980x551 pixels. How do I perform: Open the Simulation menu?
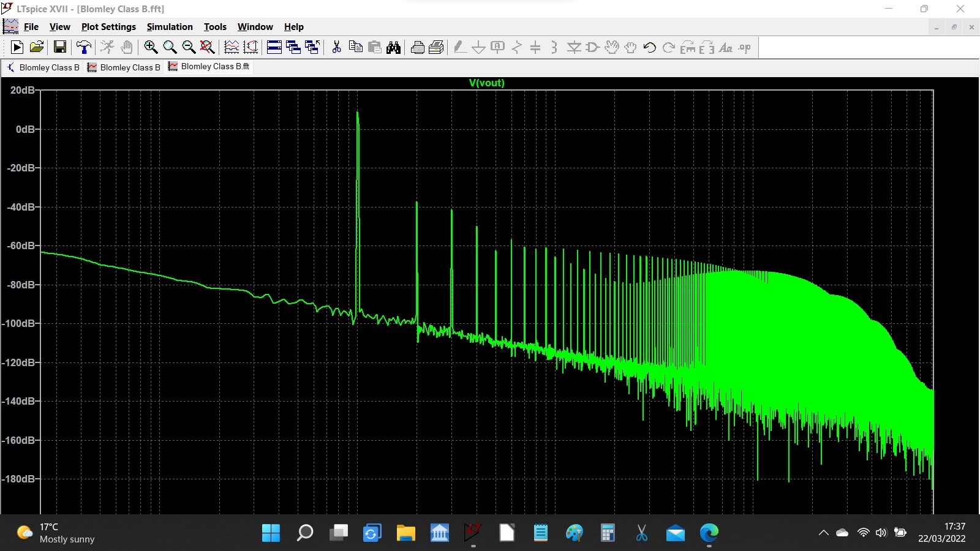(170, 27)
